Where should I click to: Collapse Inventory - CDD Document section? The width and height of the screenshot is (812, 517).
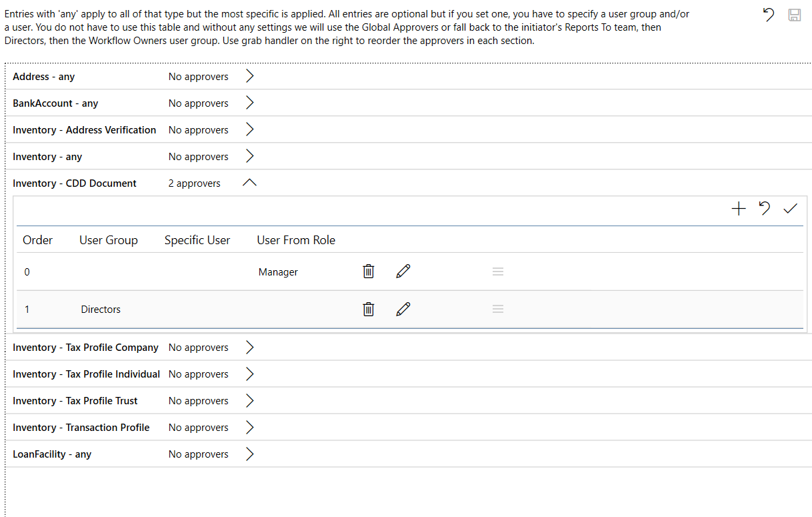click(250, 183)
